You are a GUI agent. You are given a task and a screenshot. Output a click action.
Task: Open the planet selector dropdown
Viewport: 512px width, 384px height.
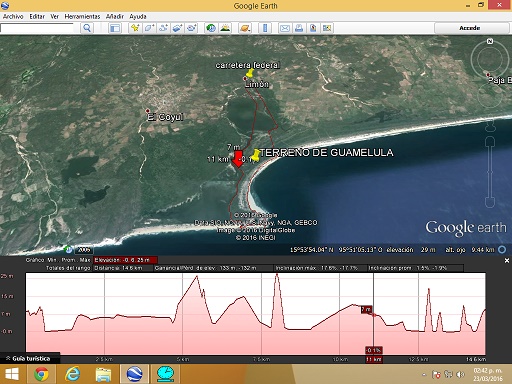pos(245,28)
